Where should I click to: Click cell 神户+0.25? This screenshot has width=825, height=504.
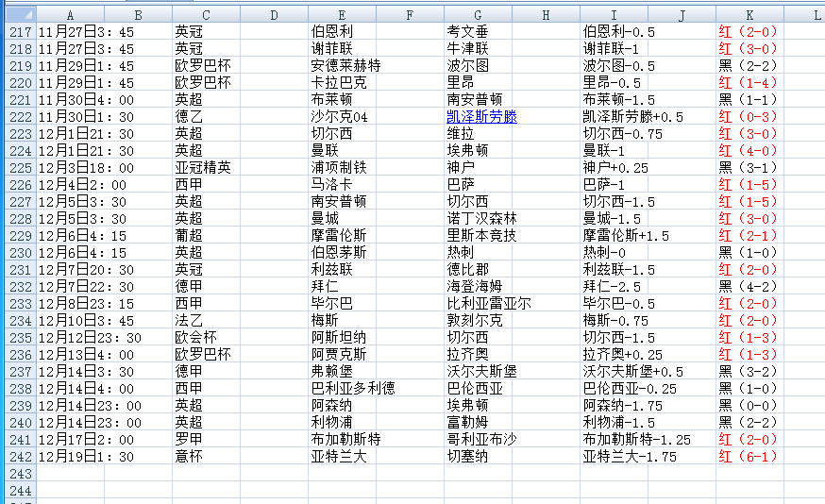(615, 168)
